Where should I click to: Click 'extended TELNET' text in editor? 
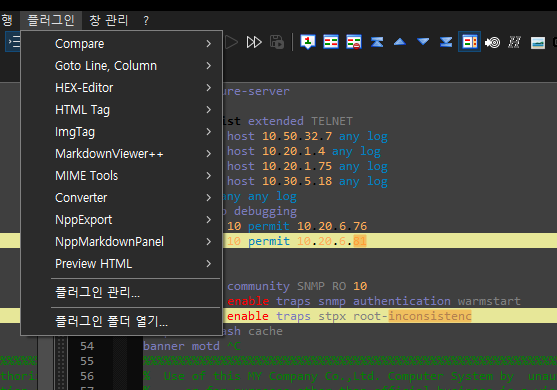click(300, 121)
